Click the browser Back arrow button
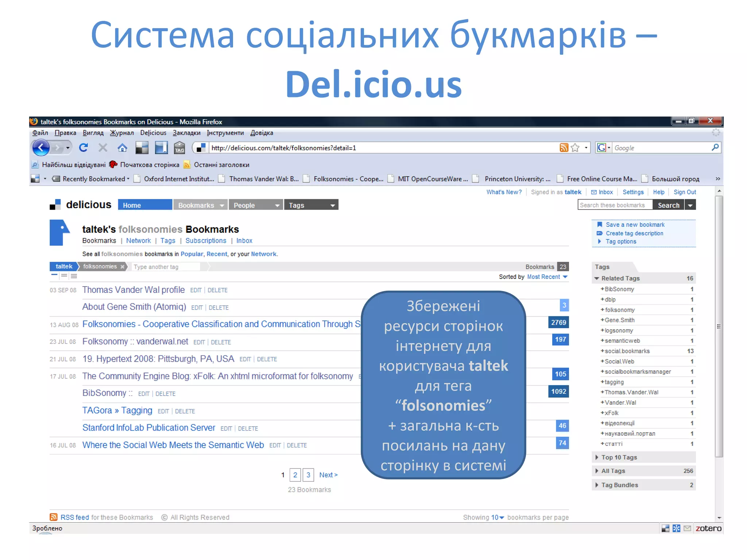 (x=41, y=148)
